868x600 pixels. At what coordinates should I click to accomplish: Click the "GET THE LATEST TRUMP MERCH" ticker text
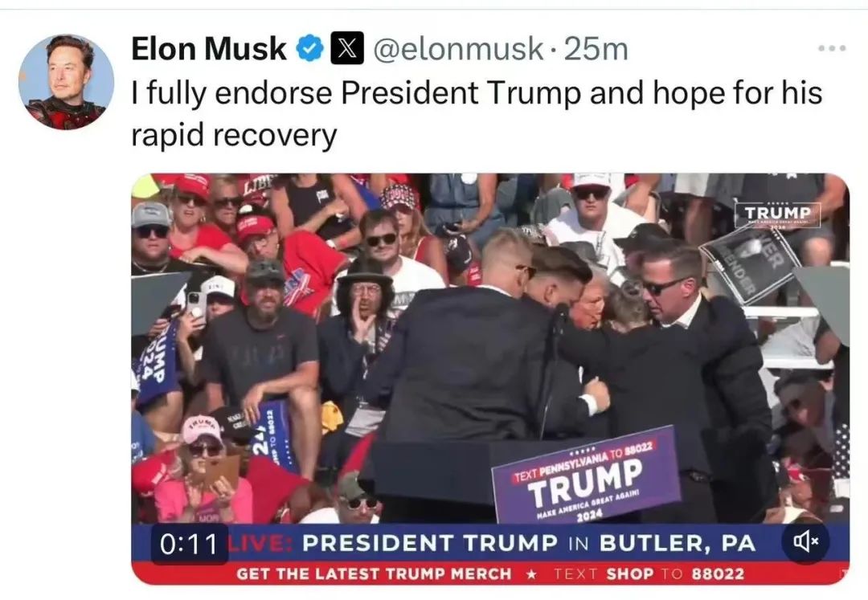tap(375, 574)
